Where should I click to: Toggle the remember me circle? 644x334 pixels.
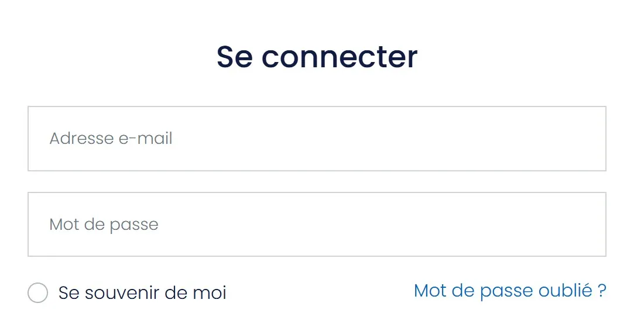point(37,293)
